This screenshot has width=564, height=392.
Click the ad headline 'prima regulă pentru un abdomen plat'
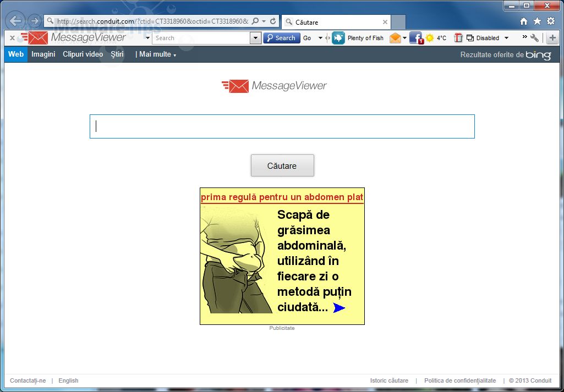[x=282, y=197]
